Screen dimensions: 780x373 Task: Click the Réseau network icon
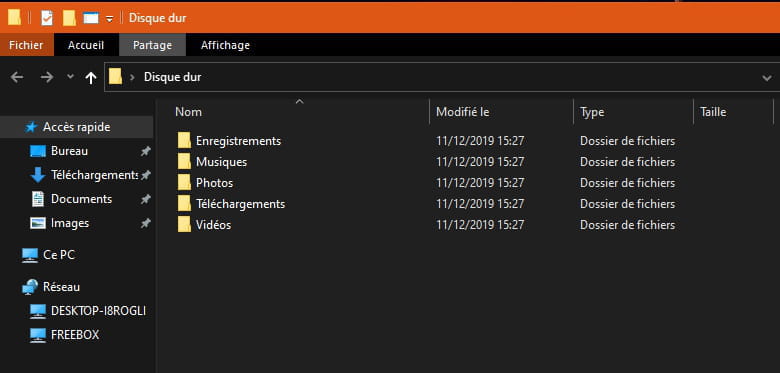30,287
